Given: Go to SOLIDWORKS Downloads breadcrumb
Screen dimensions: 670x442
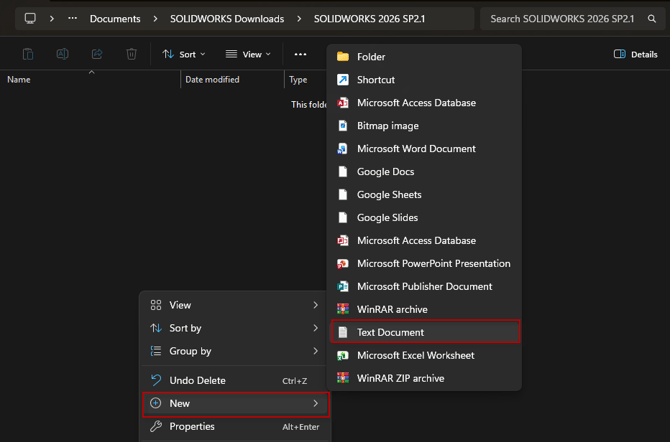Looking at the screenshot, I should click(227, 19).
